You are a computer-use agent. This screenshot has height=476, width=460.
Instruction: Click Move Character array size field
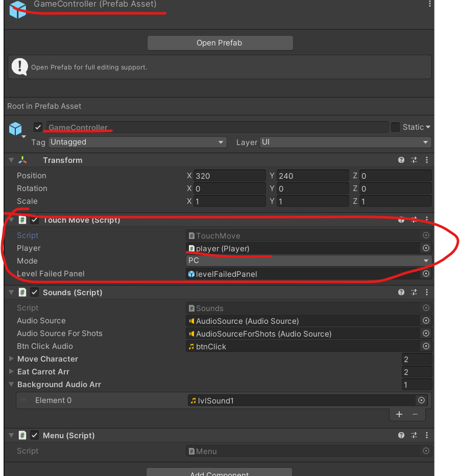417,359
